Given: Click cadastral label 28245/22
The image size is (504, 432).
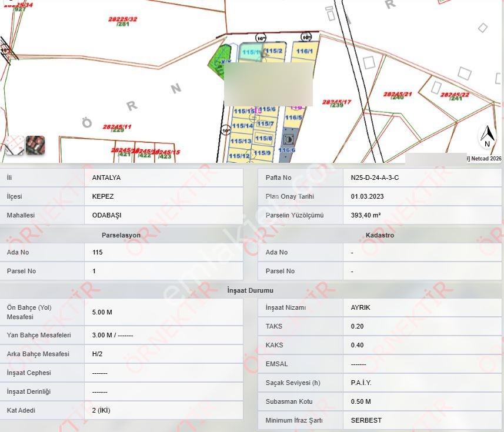Looking at the screenshot, I should click(455, 95).
